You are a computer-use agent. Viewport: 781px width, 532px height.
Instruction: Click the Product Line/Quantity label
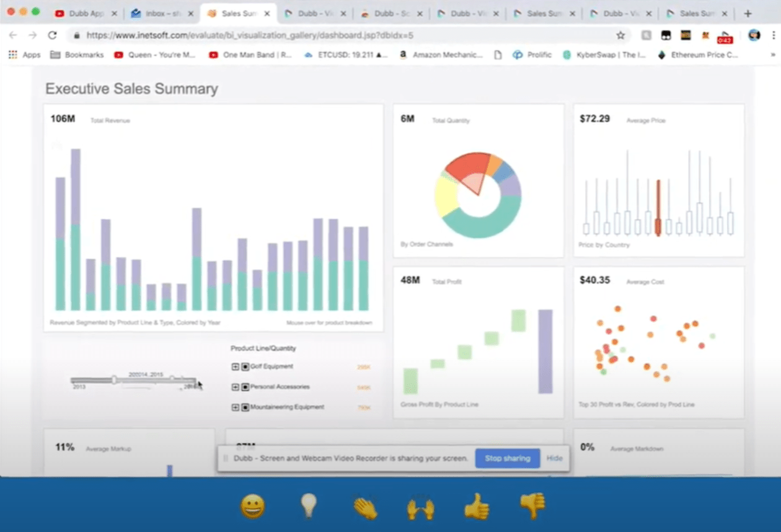pyautogui.click(x=263, y=348)
